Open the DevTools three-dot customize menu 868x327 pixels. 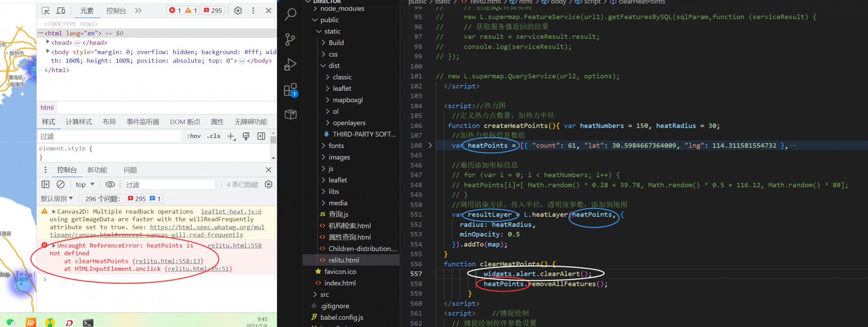click(253, 11)
